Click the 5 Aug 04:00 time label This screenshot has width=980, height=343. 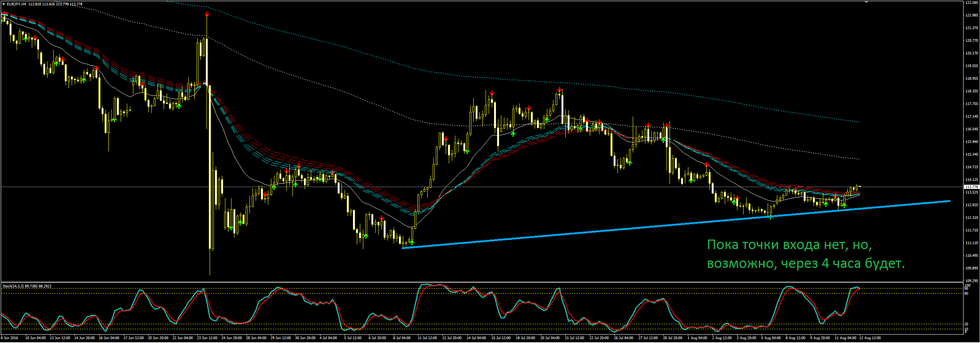pos(771,338)
